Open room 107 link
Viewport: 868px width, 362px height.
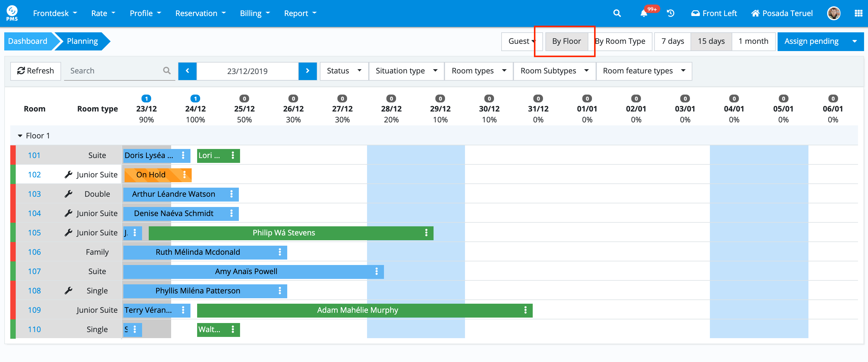coord(34,271)
